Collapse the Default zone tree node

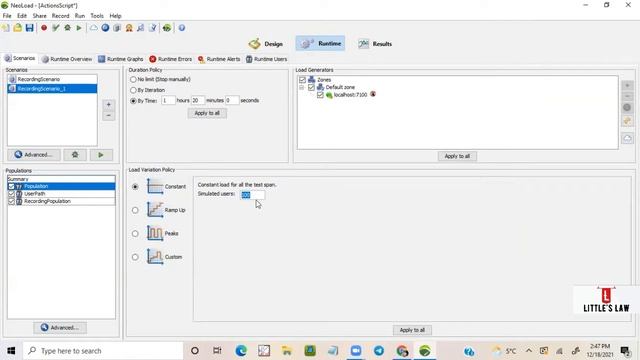tap(302, 87)
